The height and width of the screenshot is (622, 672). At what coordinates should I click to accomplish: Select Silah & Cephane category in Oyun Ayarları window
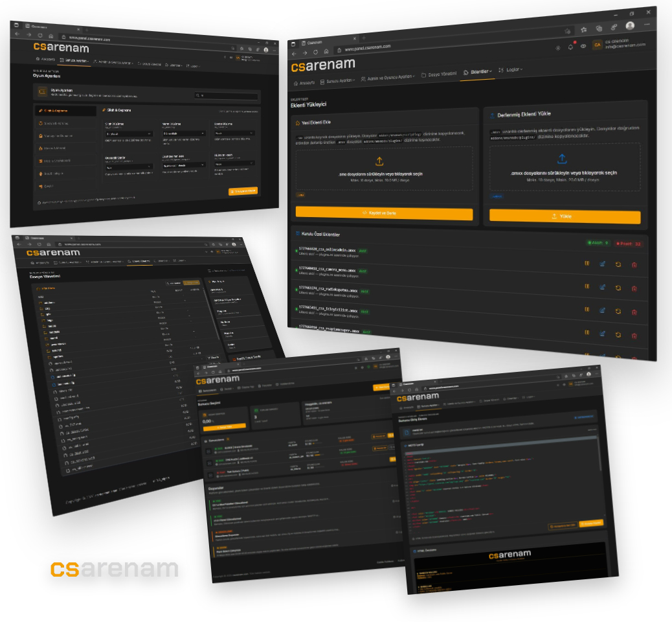coord(65,111)
